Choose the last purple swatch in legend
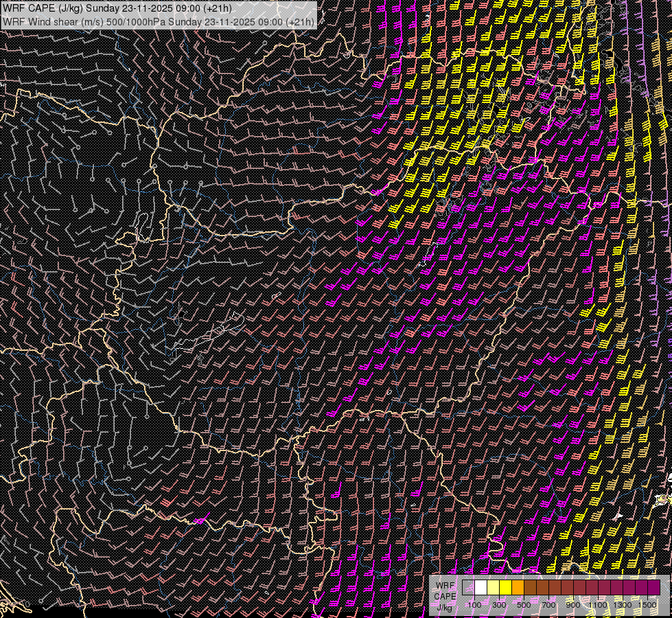672x618 pixels. pyautogui.click(x=653, y=587)
